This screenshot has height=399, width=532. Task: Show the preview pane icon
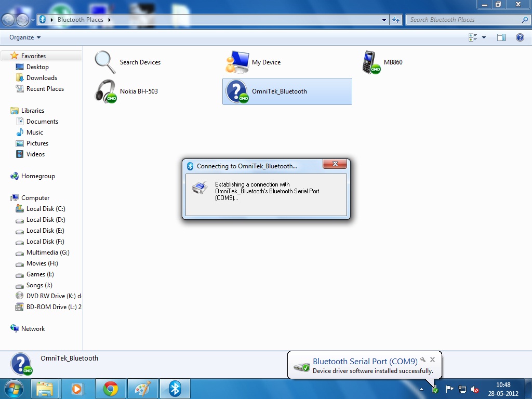(501, 37)
